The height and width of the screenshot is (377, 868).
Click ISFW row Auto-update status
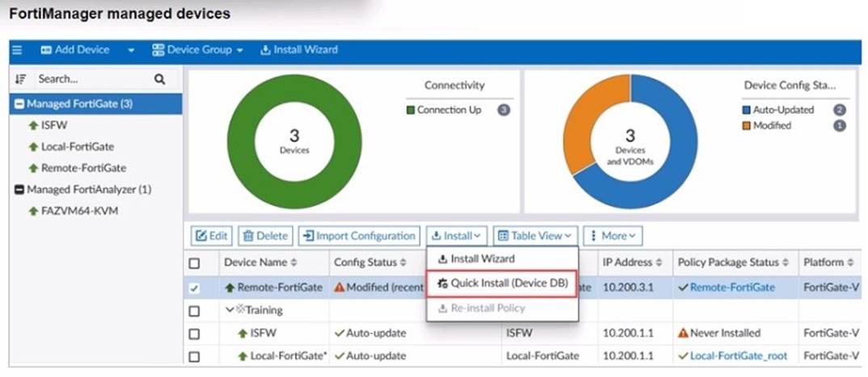(371, 333)
